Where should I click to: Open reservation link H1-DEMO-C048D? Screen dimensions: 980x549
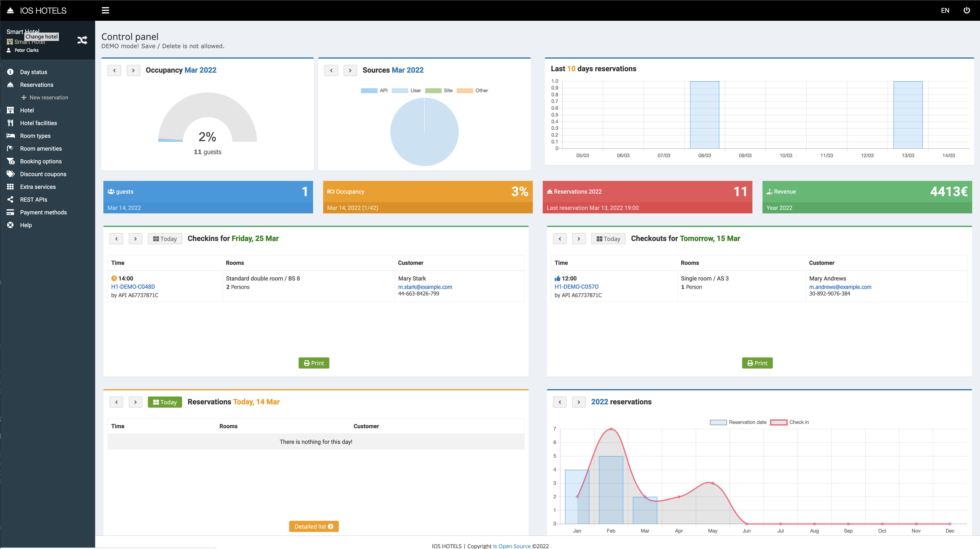(x=133, y=287)
